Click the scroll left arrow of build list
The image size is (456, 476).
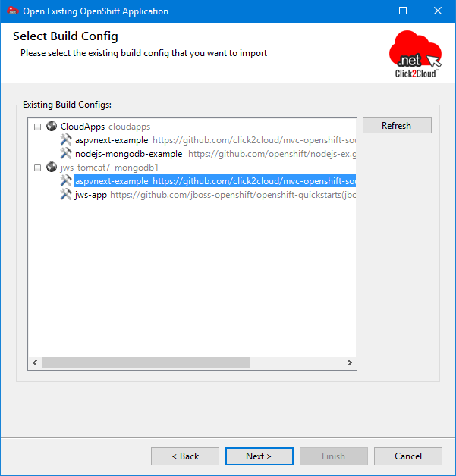coord(35,363)
